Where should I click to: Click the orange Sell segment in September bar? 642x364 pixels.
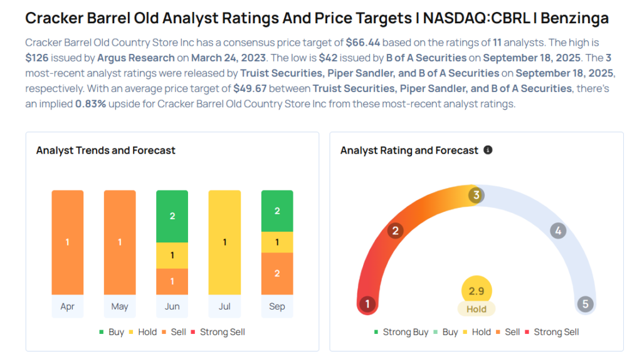point(277,273)
